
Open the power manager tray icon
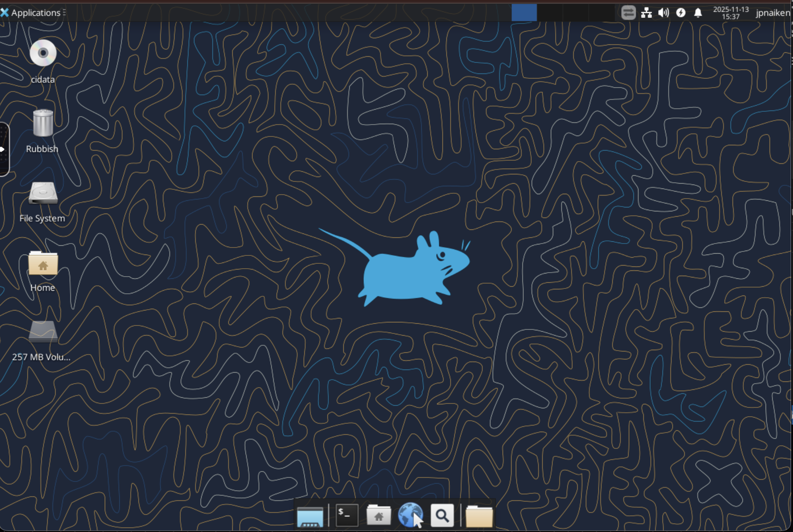[682, 12]
